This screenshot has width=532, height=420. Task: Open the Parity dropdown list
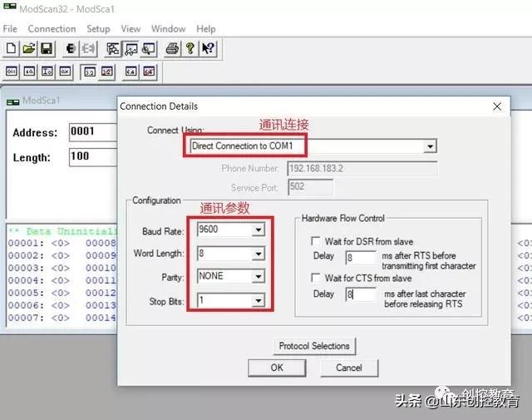click(258, 276)
